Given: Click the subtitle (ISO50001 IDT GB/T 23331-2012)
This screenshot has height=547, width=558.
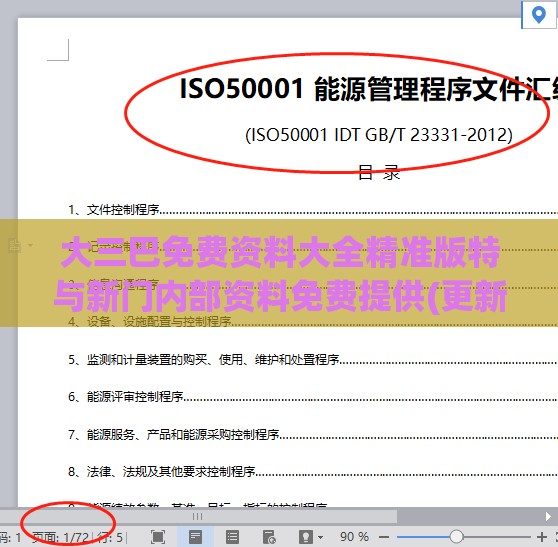Looking at the screenshot, I should (379, 135).
